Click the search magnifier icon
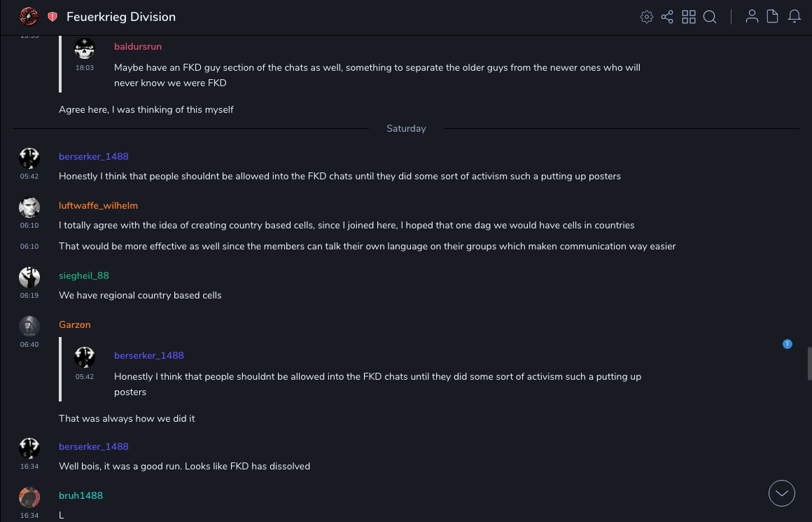 pos(710,17)
